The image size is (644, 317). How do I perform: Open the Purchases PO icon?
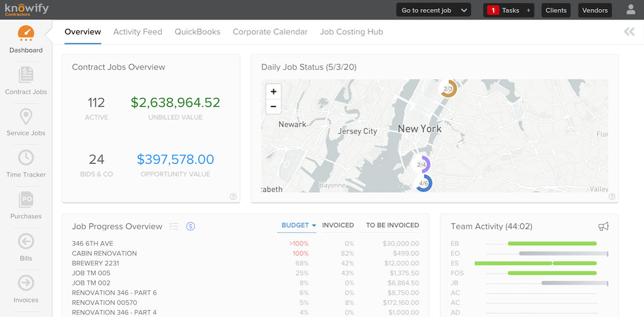26,199
